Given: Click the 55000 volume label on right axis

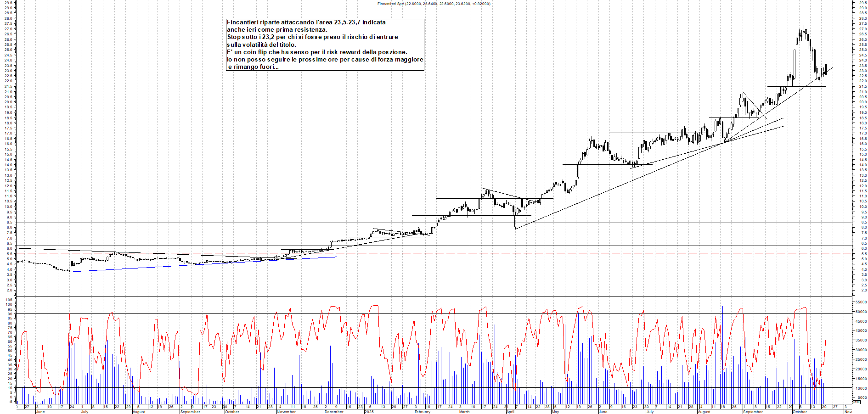Looking at the screenshot, I should pos(861,302).
